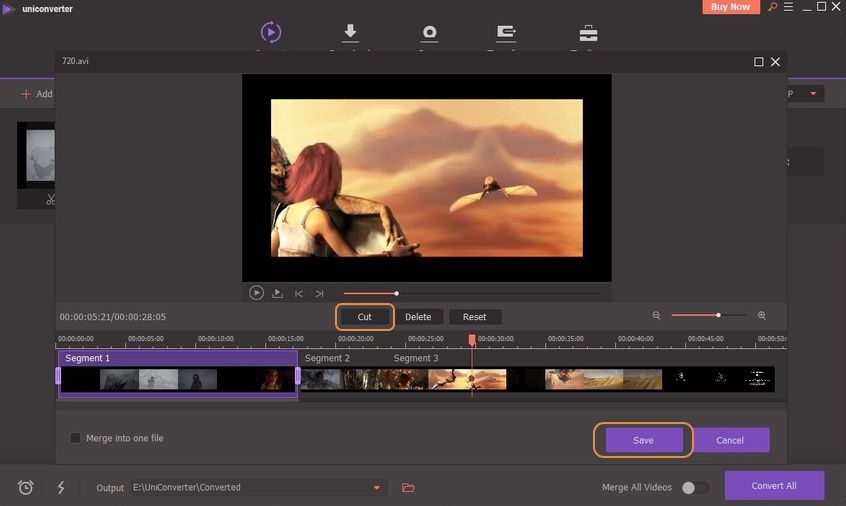Expand the Output path dropdown
Viewport: 846px width, 506px height.
pyautogui.click(x=377, y=487)
